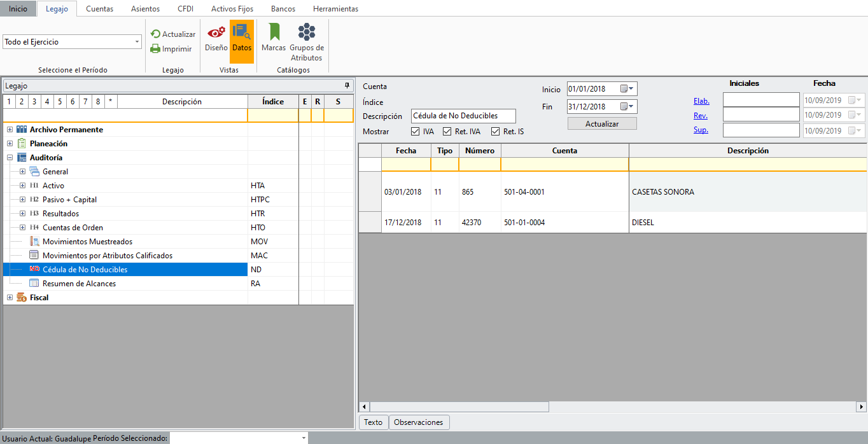Open the Marcas catalog
868x444 pixels.
click(x=274, y=38)
